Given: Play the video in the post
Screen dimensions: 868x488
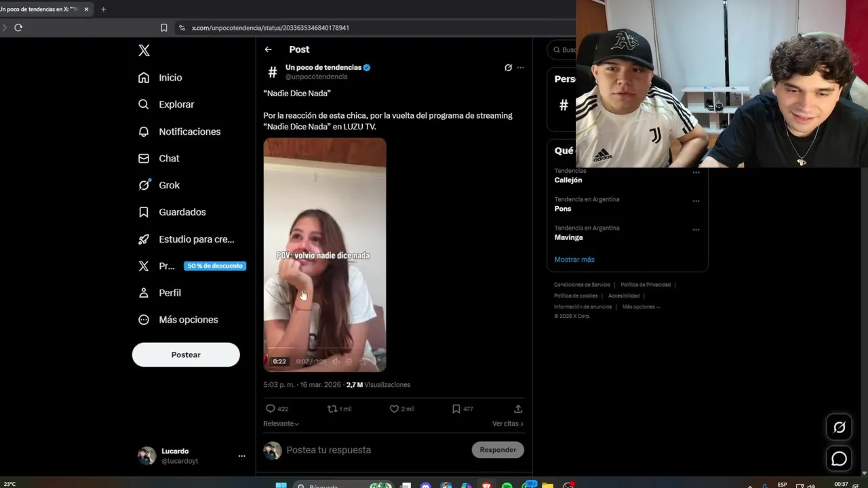Looking at the screenshot, I should click(325, 255).
